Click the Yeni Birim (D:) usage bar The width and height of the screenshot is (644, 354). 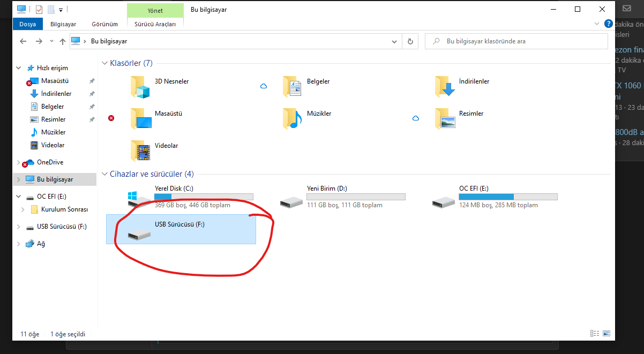click(x=356, y=197)
